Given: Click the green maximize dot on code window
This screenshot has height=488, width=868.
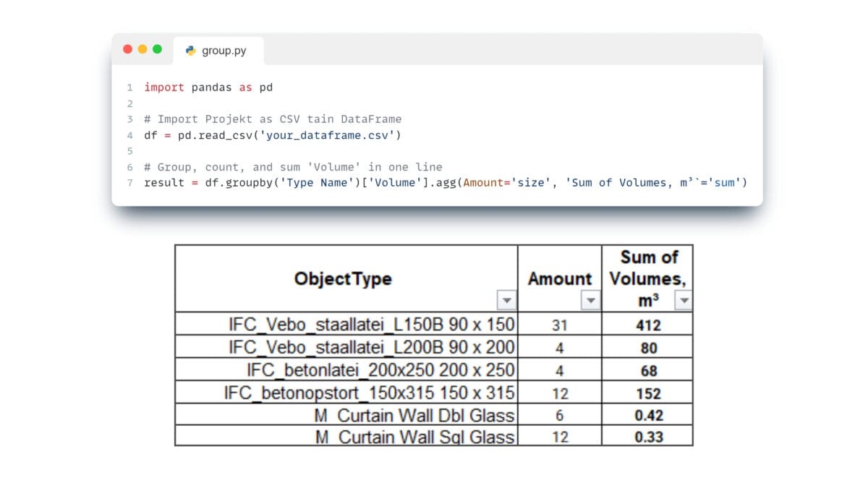Looking at the screenshot, I should click(157, 49).
